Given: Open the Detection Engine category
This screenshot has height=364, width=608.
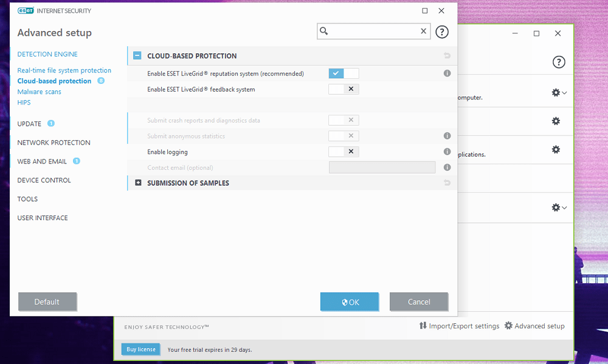Looking at the screenshot, I should pos(47,54).
